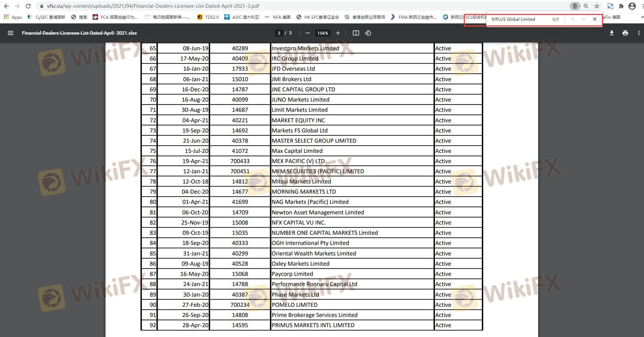Reload the current page

[28, 6]
